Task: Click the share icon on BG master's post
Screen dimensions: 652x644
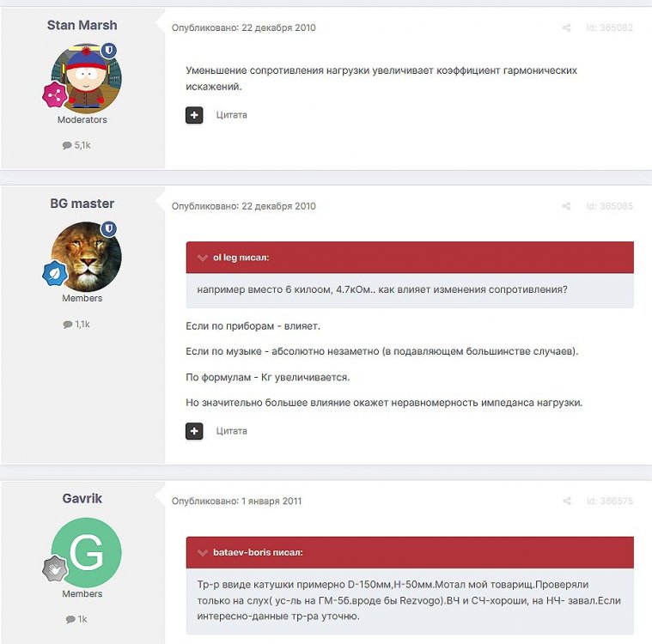Action: click(566, 206)
